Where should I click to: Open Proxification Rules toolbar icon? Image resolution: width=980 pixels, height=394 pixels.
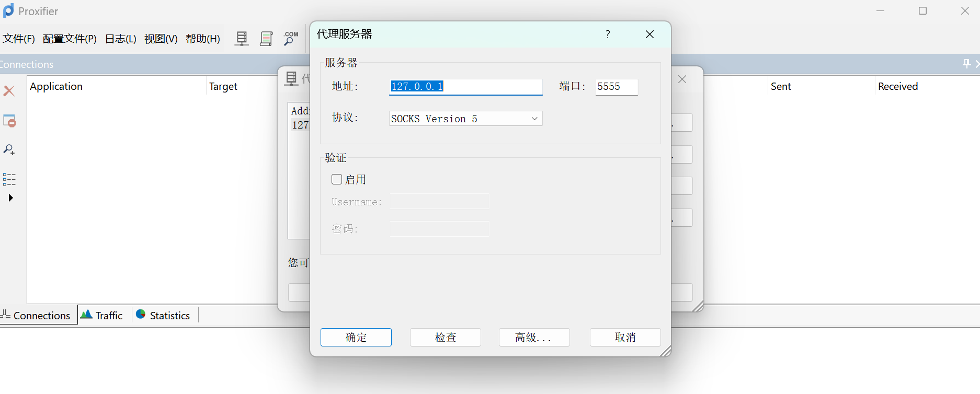click(x=266, y=39)
